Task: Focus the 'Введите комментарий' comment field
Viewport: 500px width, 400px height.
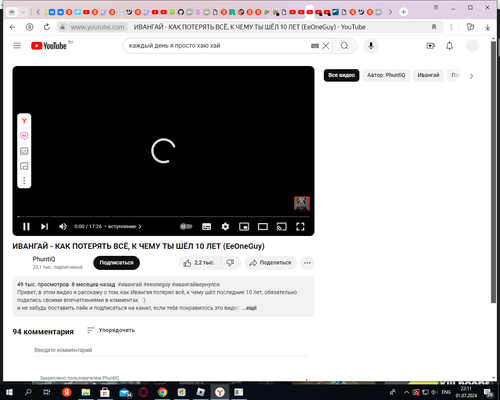Action: (171, 350)
